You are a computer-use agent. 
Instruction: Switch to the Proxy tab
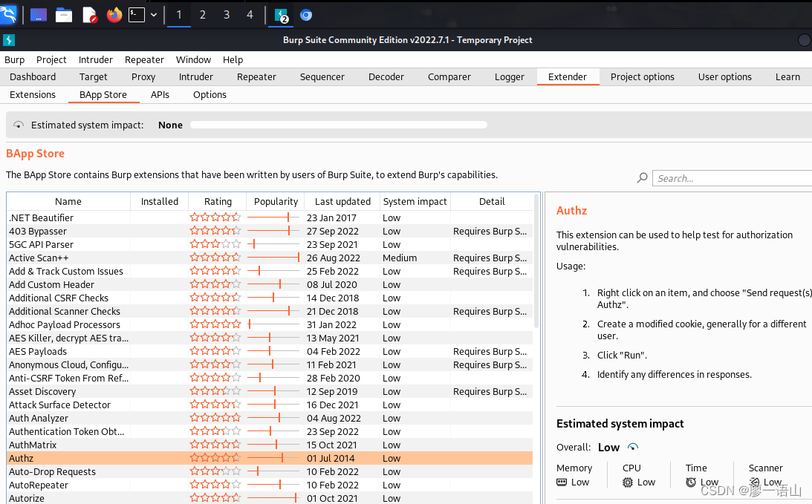(143, 76)
